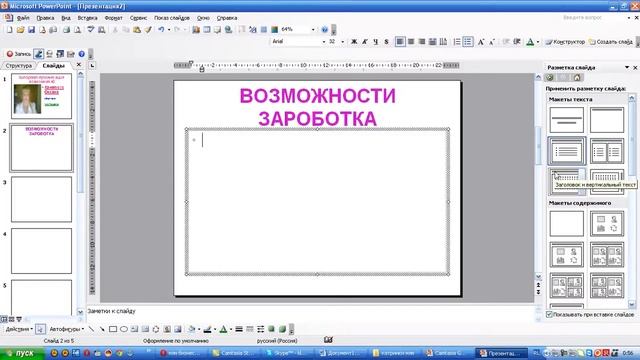Switch to Camtasia Studio taskbar button
The image size is (640, 360).
(235, 353)
